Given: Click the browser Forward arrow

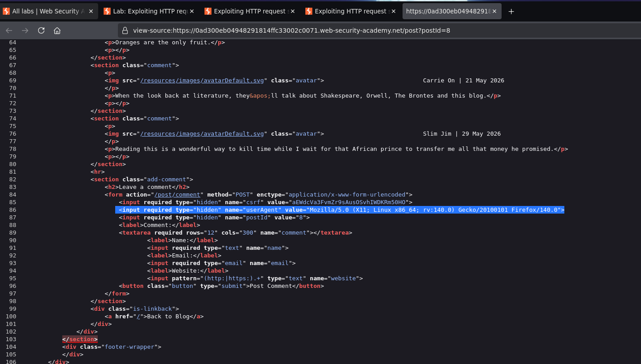Looking at the screenshot, I should click(25, 30).
